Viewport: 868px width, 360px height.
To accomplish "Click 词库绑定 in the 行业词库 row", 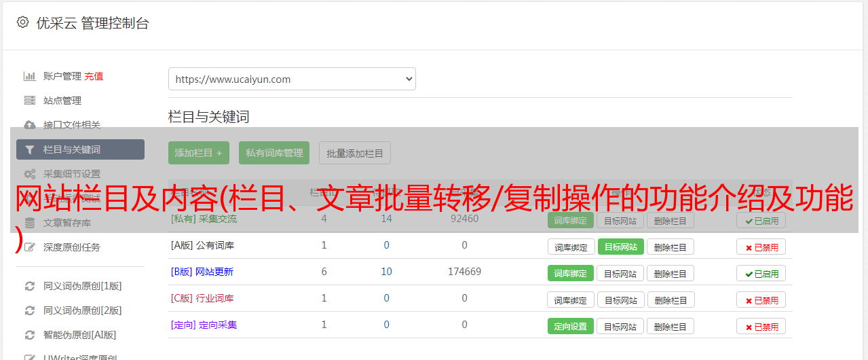I will coord(571,300).
